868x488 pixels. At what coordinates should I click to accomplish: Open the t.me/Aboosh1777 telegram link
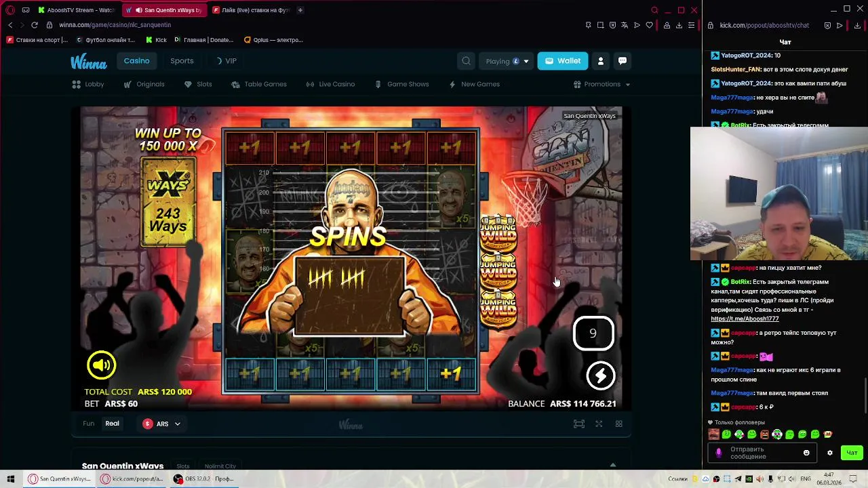pos(745,319)
